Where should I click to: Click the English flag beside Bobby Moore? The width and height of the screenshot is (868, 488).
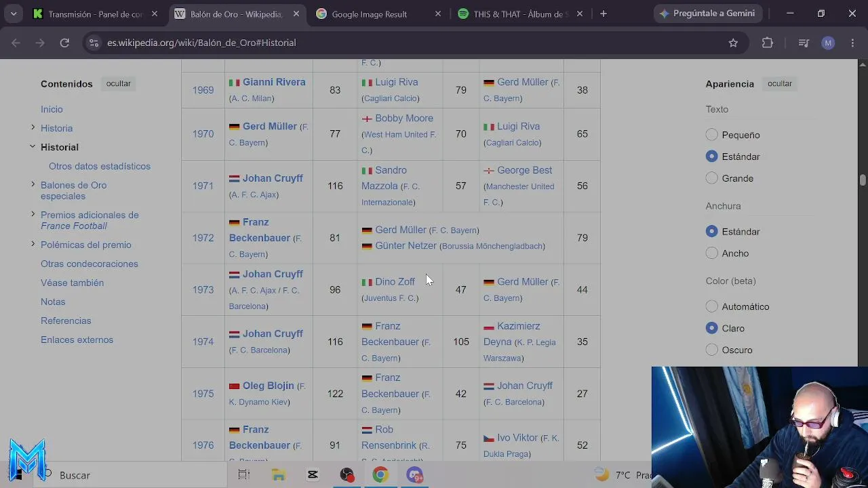coord(367,119)
